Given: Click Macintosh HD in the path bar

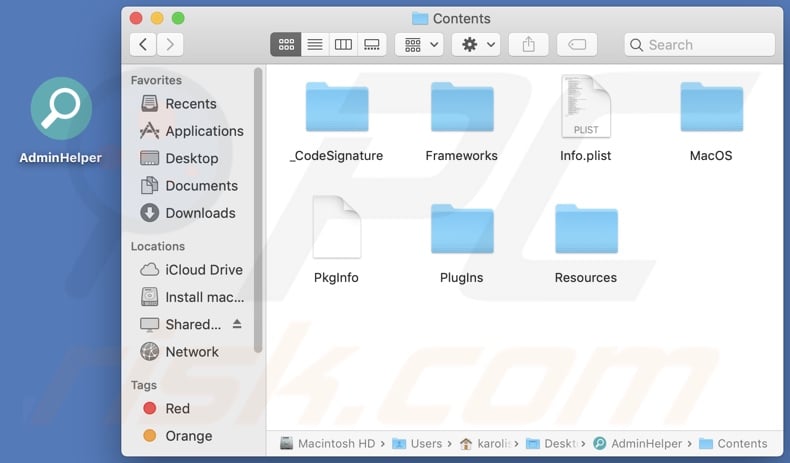Looking at the screenshot, I should pos(327,443).
